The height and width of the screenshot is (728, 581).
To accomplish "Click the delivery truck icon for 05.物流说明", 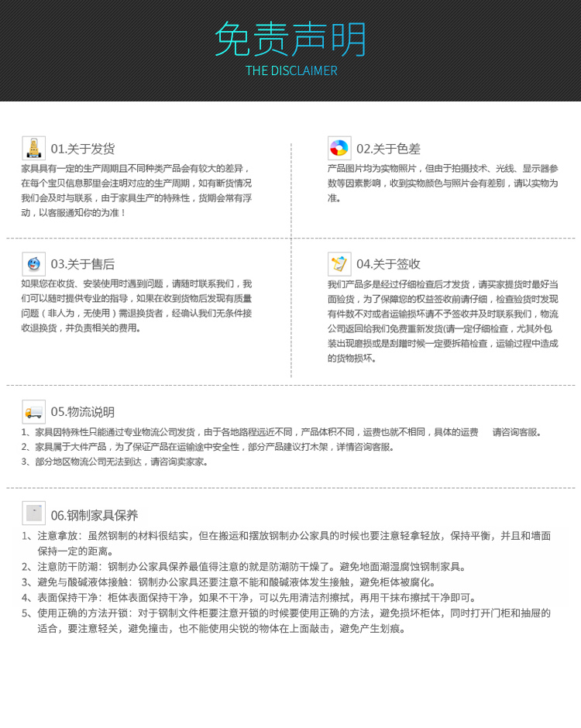I will pos(33,411).
